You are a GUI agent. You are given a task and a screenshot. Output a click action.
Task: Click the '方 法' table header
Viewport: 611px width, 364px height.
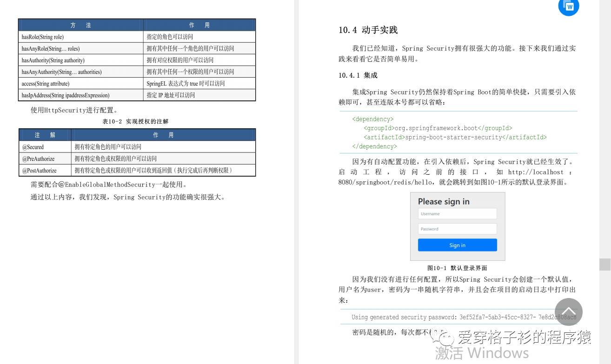point(81,25)
